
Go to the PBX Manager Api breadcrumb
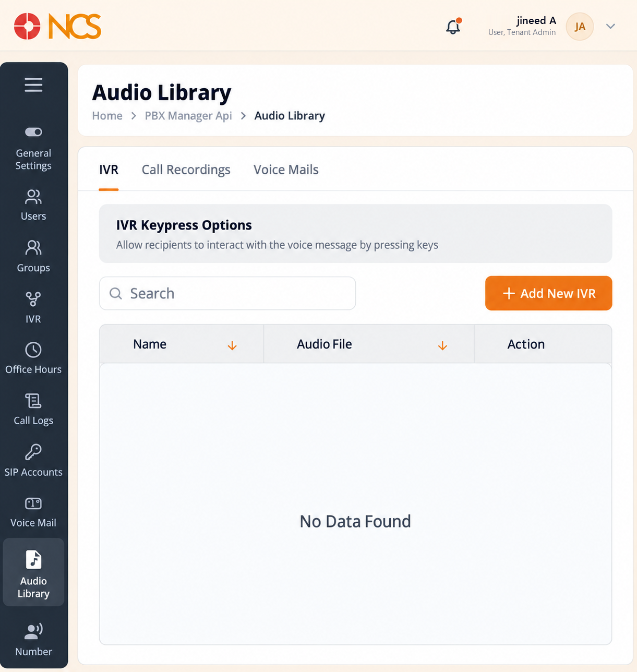point(188,116)
